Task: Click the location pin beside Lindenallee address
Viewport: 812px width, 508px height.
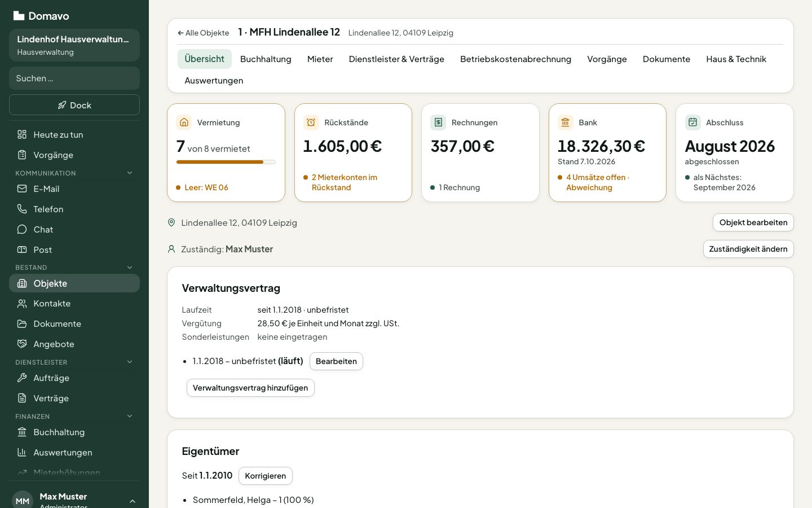Action: (171, 222)
